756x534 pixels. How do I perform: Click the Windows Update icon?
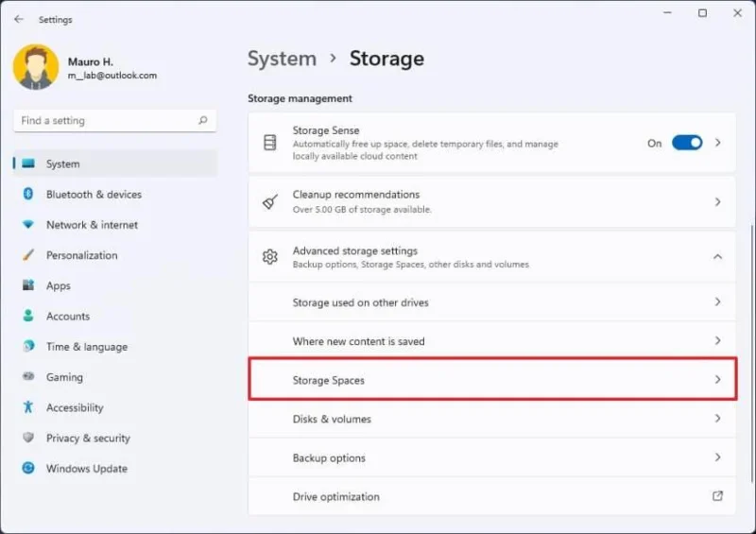point(28,468)
